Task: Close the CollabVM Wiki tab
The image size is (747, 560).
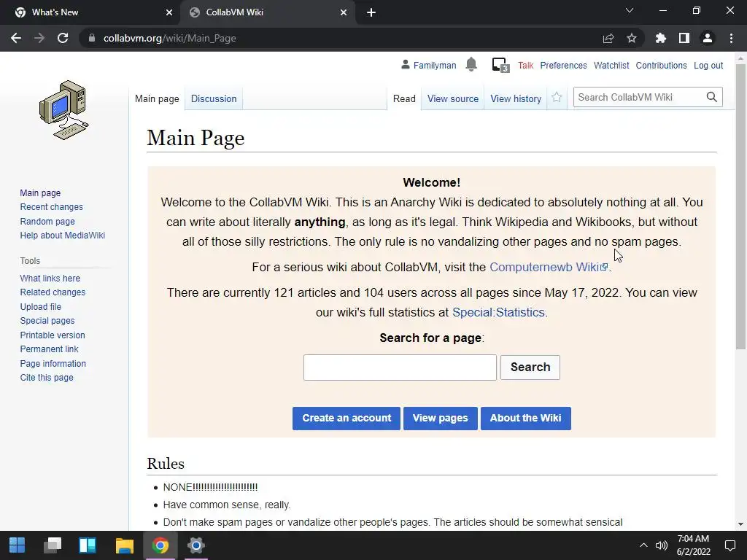Action: (x=344, y=12)
